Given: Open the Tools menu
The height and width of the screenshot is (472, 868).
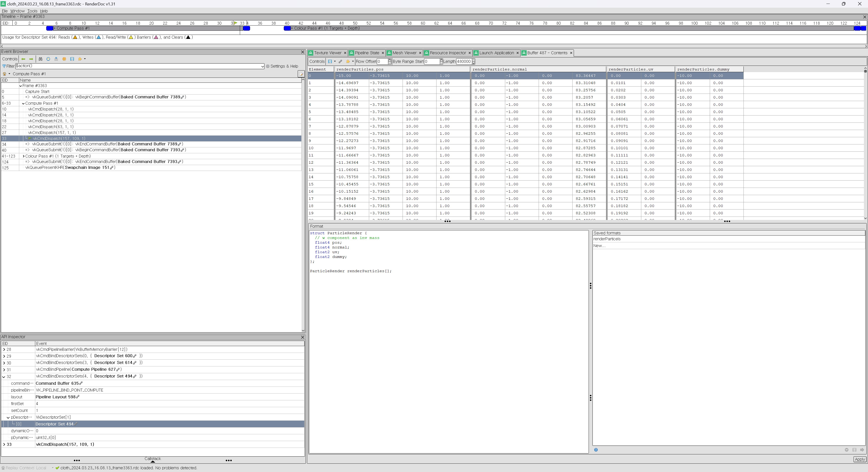Looking at the screenshot, I should pos(32,11).
